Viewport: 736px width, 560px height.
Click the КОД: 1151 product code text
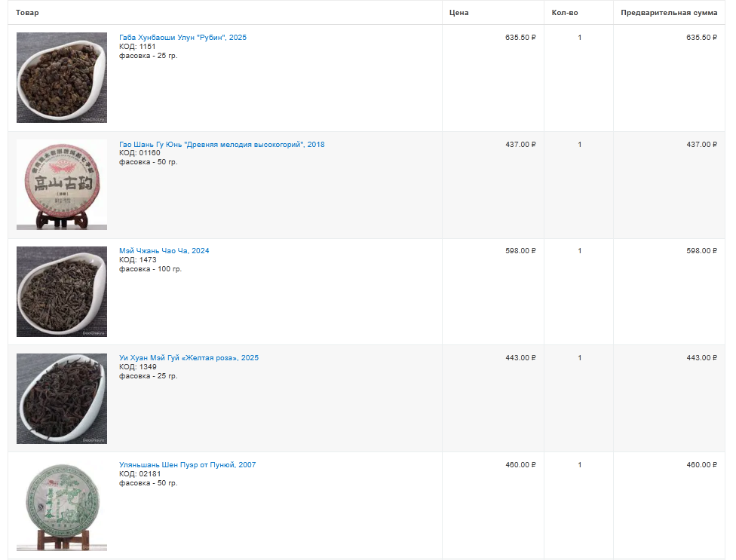[137, 47]
